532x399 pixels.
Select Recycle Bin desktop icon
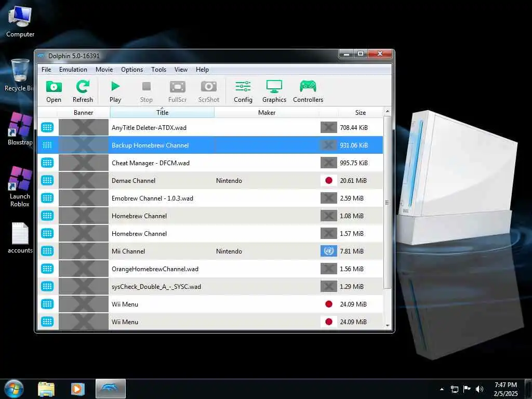pos(19,75)
